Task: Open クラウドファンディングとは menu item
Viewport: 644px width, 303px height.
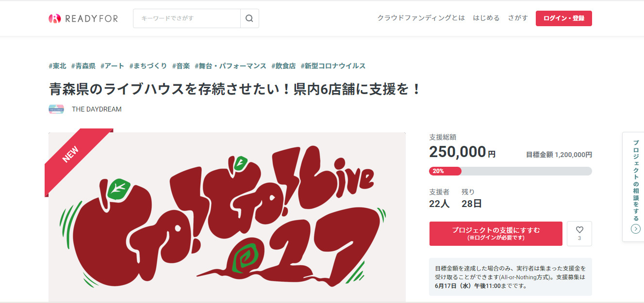Action: point(421,18)
